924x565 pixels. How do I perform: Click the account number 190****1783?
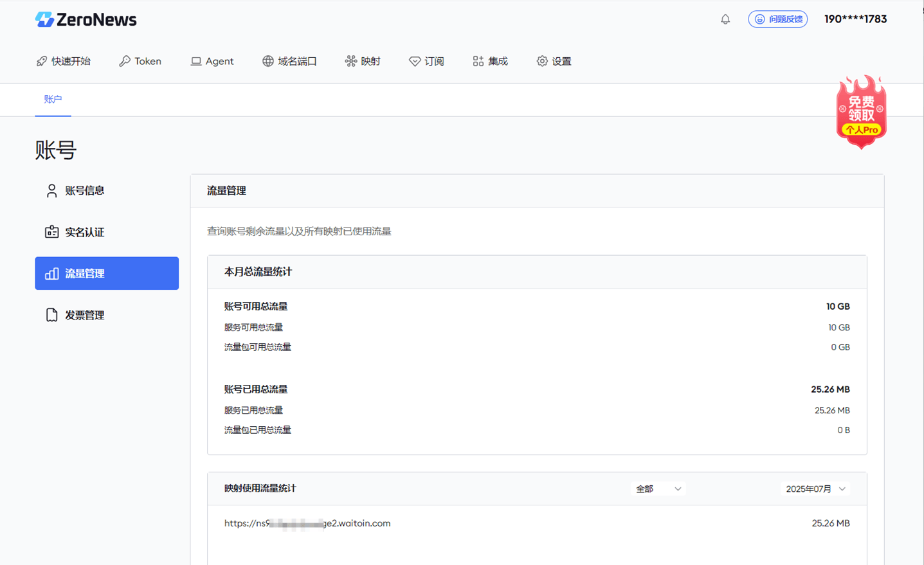pyautogui.click(x=855, y=19)
